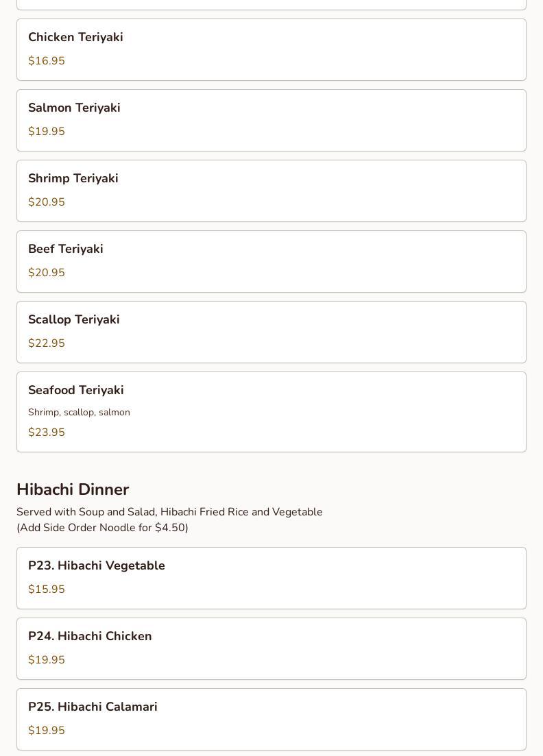Click the Hibachi Dinner section heading
This screenshot has height=756, width=543.
click(73, 489)
